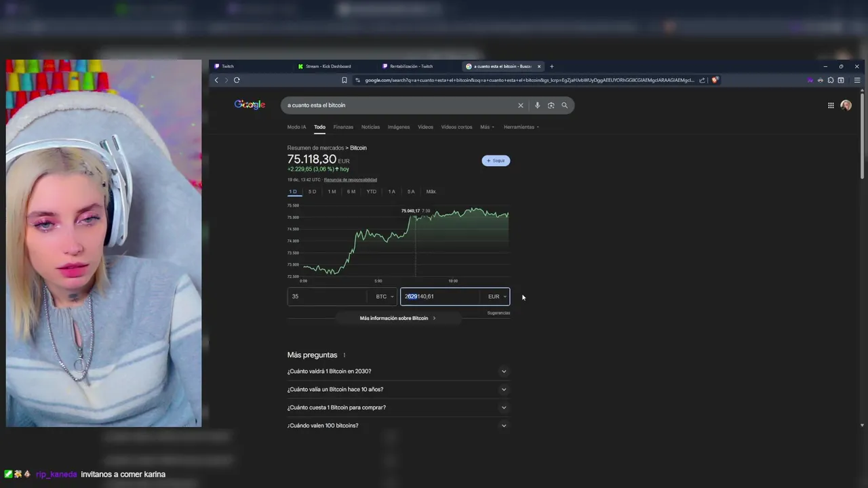Image resolution: width=868 pixels, height=488 pixels.
Task: Open the three-dot menu beside Más preguntas
Action: click(344, 355)
